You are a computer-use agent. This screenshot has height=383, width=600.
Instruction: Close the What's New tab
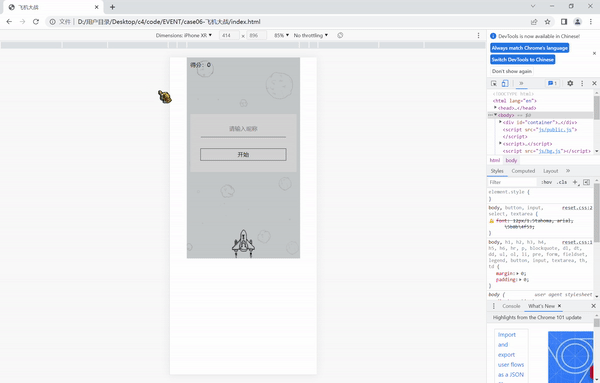tap(559, 306)
